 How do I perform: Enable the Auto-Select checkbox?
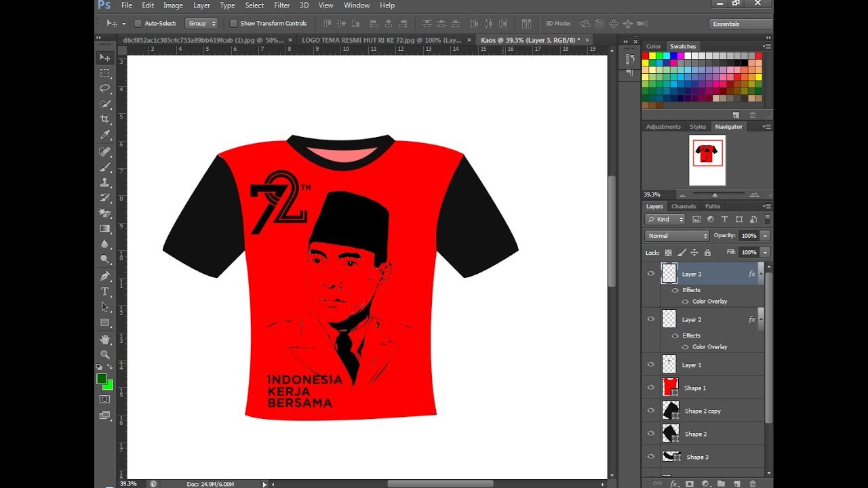[138, 23]
